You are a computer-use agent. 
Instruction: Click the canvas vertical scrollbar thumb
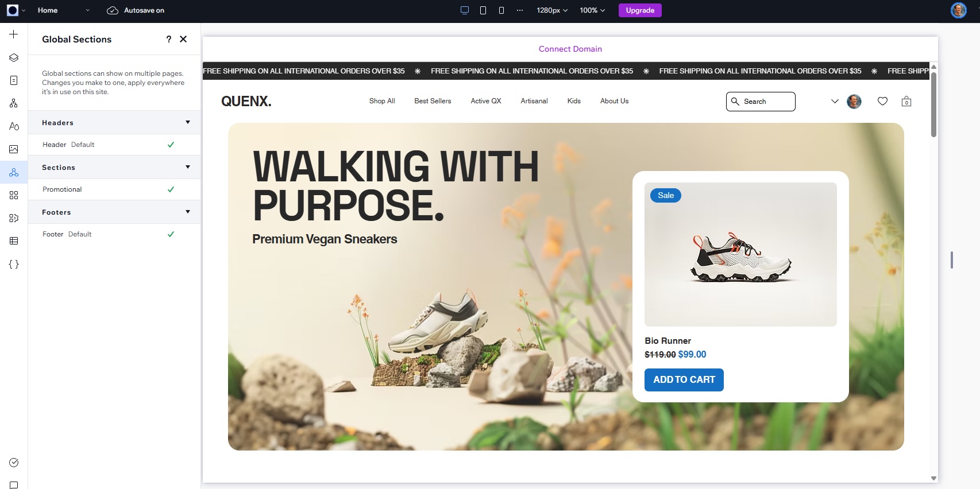(933, 104)
